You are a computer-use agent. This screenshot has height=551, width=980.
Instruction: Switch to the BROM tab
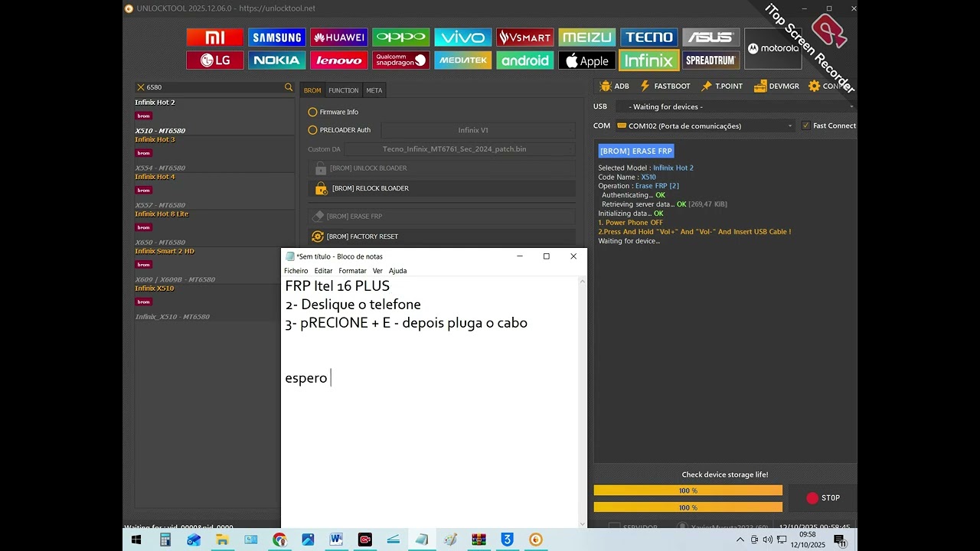[312, 90]
